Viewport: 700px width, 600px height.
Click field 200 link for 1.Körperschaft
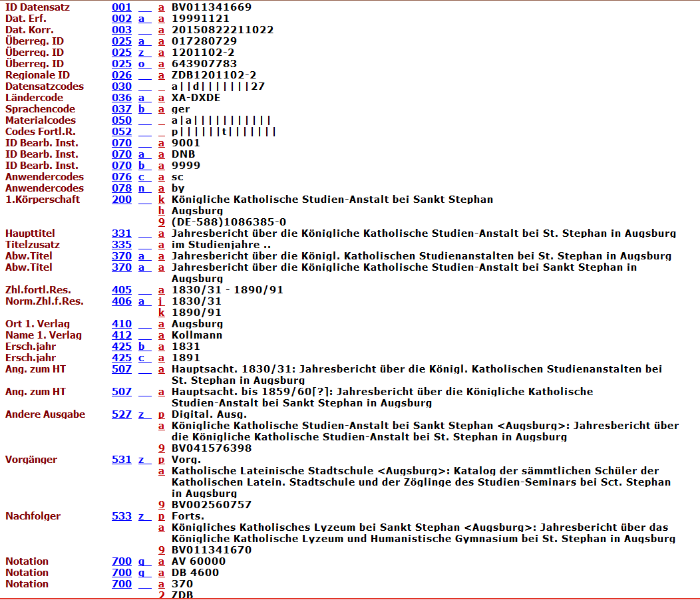pyautogui.click(x=122, y=200)
